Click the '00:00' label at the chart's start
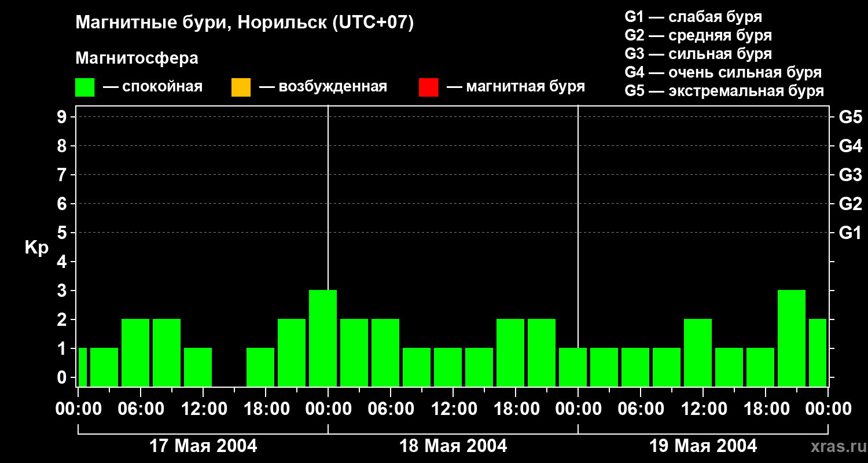Image resolution: width=868 pixels, height=463 pixels. (x=78, y=409)
